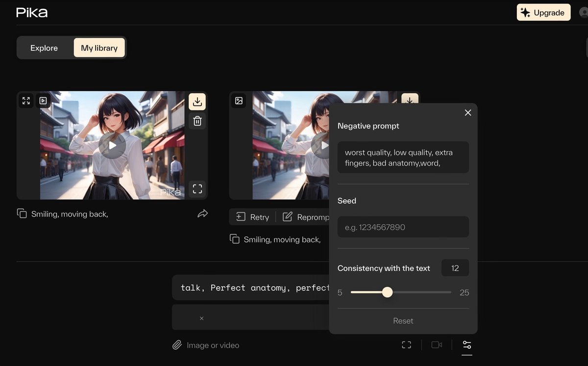Open the parameters sliders icon near the prompt bar
This screenshot has height=366, width=588.
pos(466,346)
